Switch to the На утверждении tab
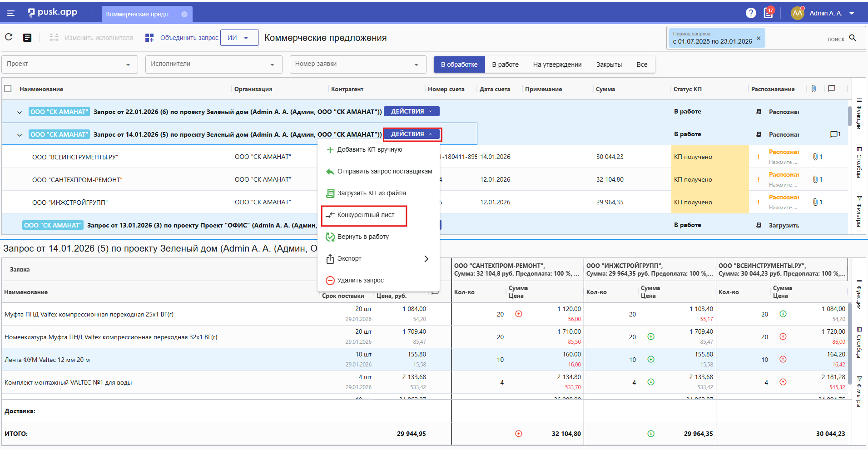 tap(557, 64)
